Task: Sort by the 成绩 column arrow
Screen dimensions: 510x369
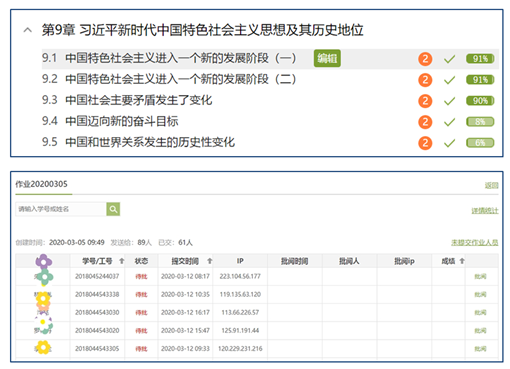Action: point(462,261)
